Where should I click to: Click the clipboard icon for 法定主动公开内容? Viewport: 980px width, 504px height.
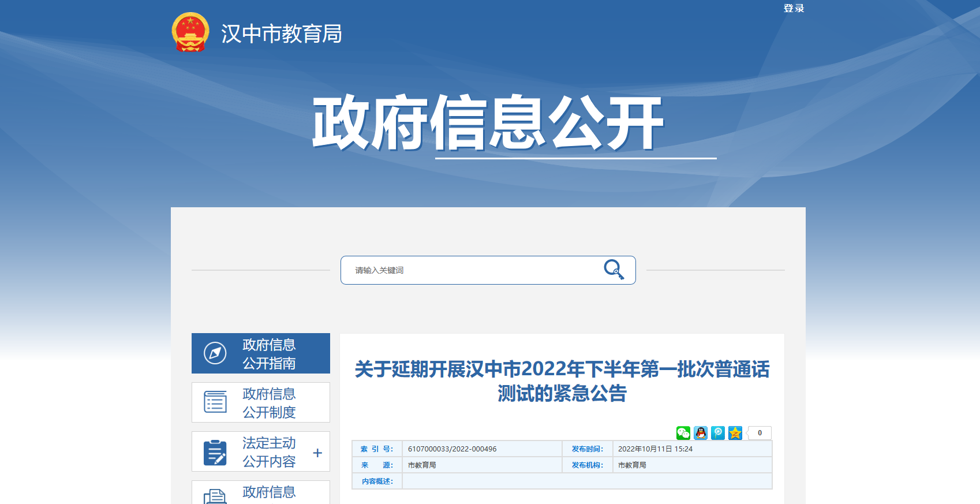(x=215, y=452)
